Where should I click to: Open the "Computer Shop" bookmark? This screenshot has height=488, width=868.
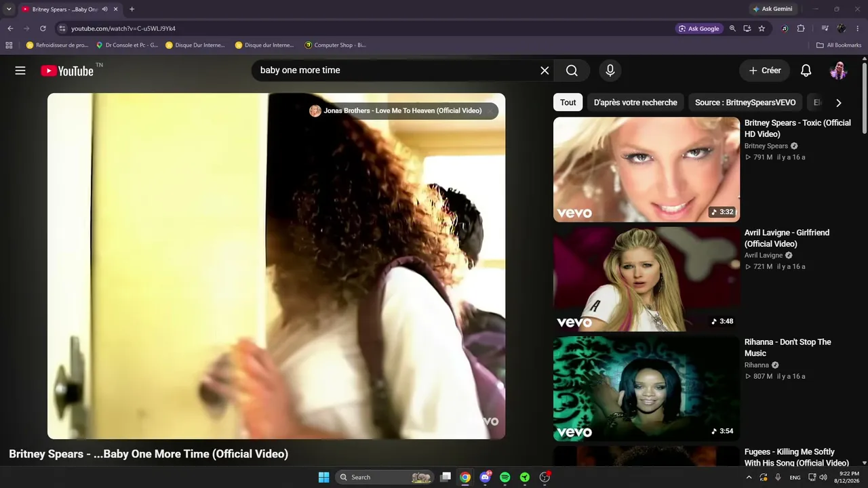[x=335, y=45]
